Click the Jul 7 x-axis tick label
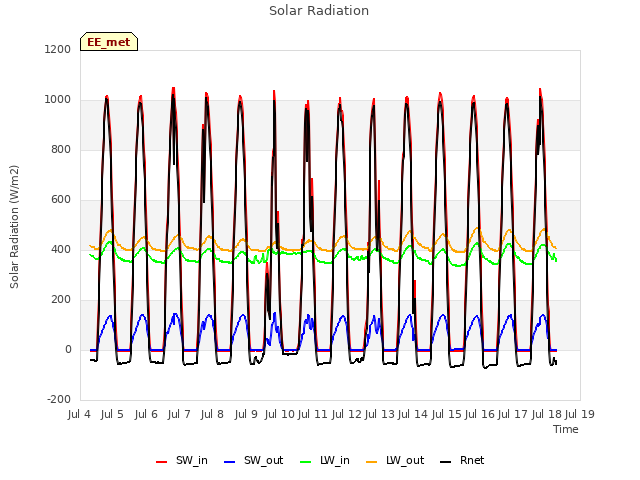 pos(179,414)
